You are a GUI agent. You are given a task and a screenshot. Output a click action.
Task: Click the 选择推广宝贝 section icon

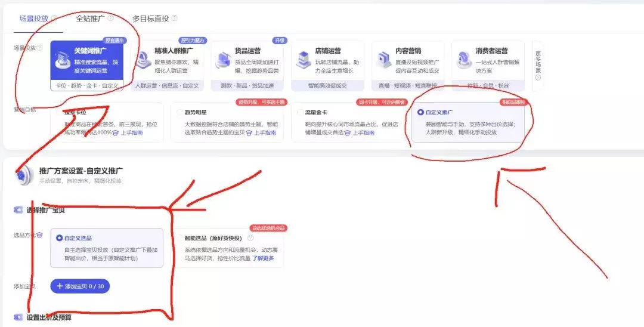pos(18,210)
